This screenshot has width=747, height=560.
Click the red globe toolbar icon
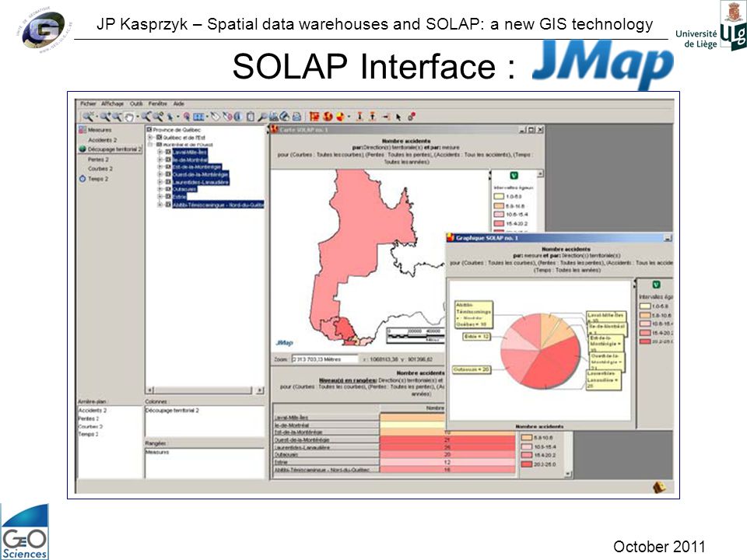tap(327, 117)
